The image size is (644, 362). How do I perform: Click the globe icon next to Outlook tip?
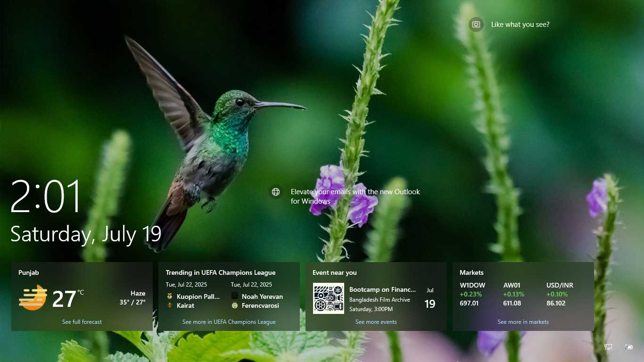[x=276, y=192]
